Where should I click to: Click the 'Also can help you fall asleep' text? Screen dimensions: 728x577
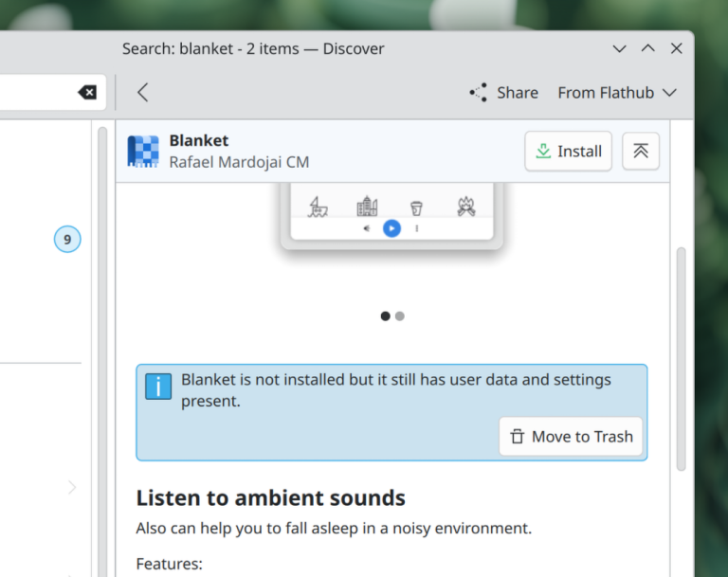coord(334,529)
